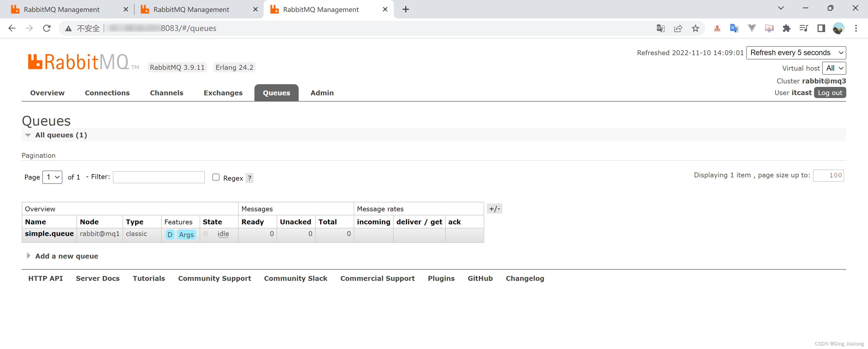The width and height of the screenshot is (868, 349).
Task: Click the browser forward arrow
Action: [x=29, y=28]
